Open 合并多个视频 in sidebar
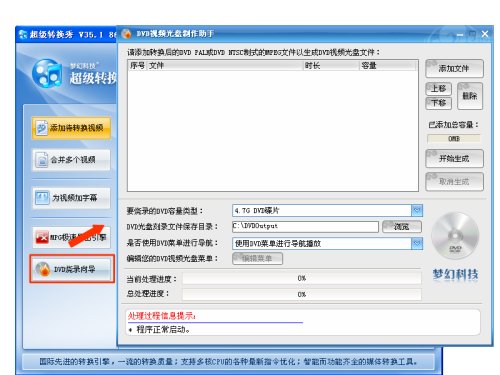500x375 pixels. point(71,160)
